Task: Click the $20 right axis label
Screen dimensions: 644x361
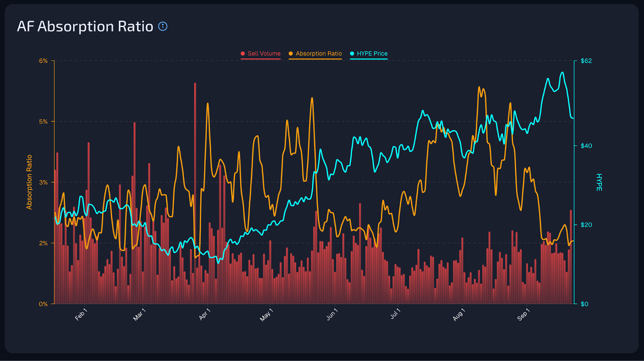Action: (586, 225)
